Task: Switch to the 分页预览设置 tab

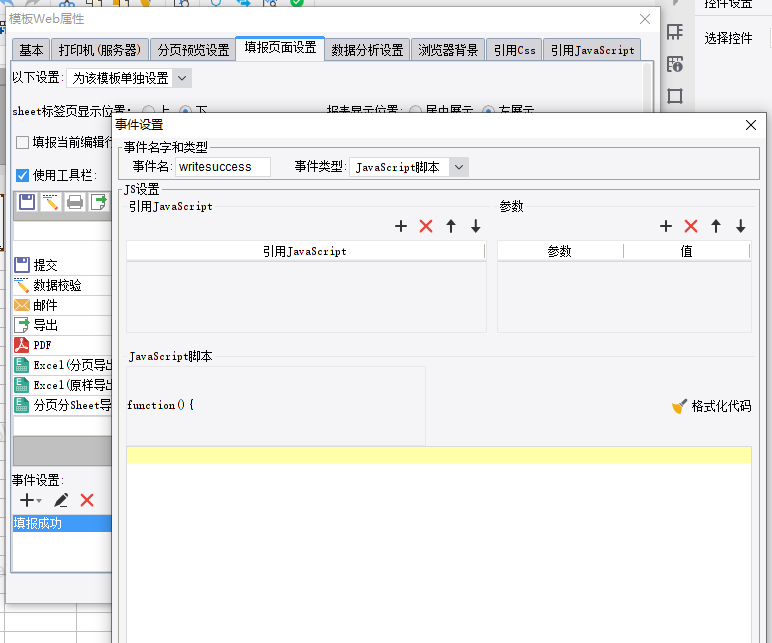Action: click(193, 50)
